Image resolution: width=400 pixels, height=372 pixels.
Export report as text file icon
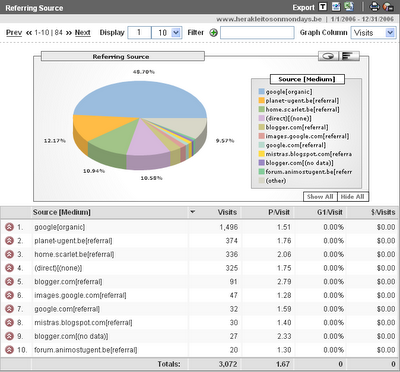322,7
